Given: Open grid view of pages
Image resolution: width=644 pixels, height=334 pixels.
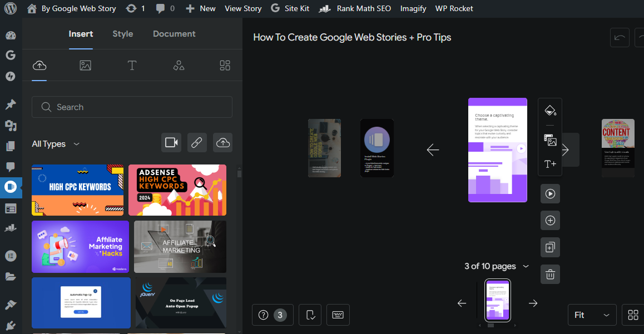Looking at the screenshot, I should (633, 315).
